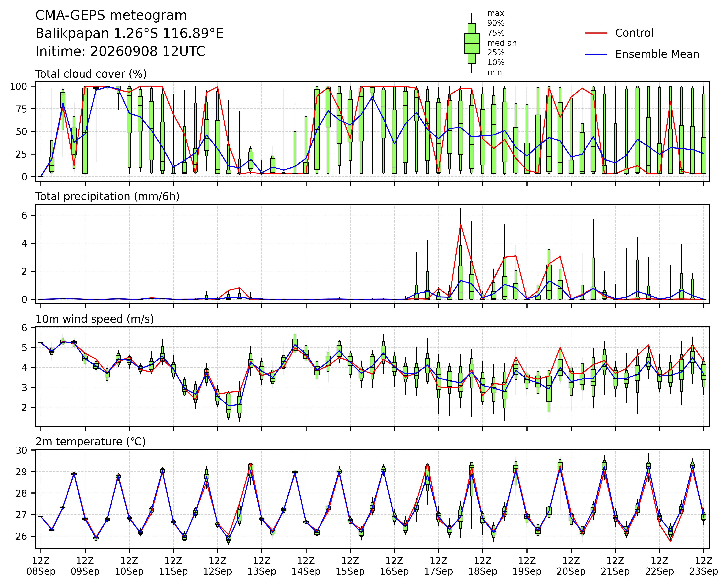
Task: Click the 10m wind speed (m/s) panel title
Action: click(95, 319)
